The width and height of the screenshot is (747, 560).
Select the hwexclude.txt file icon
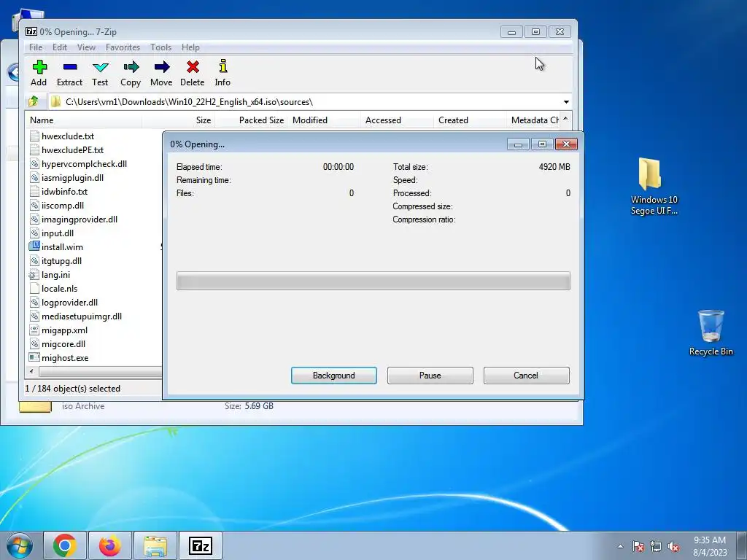click(x=34, y=136)
